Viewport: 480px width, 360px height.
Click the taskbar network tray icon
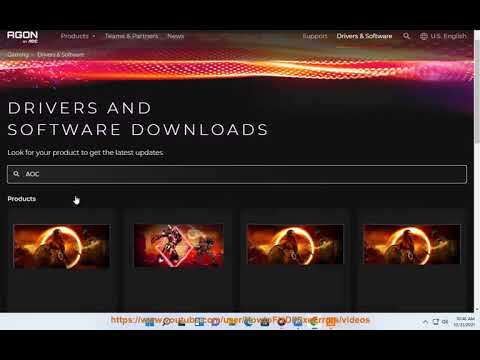(x=436, y=322)
